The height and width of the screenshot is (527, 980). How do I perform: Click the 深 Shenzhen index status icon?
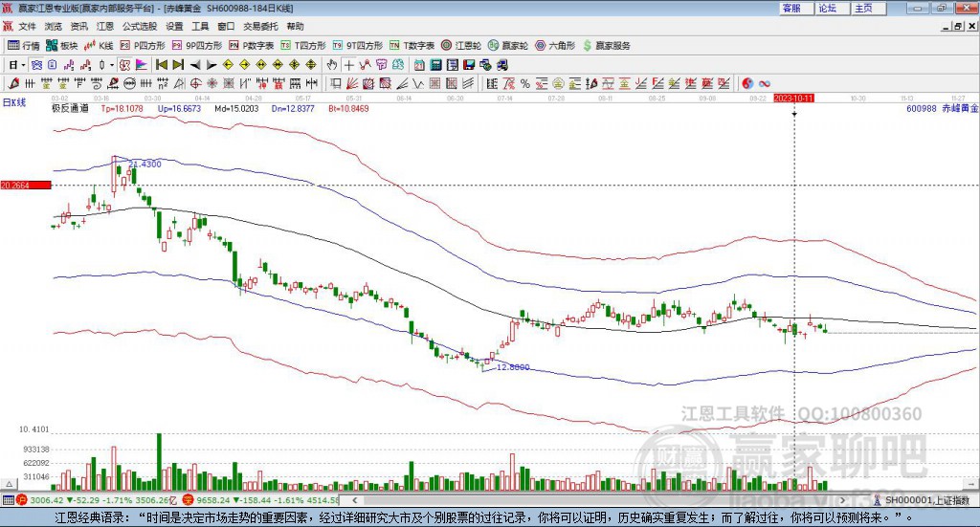189,500
